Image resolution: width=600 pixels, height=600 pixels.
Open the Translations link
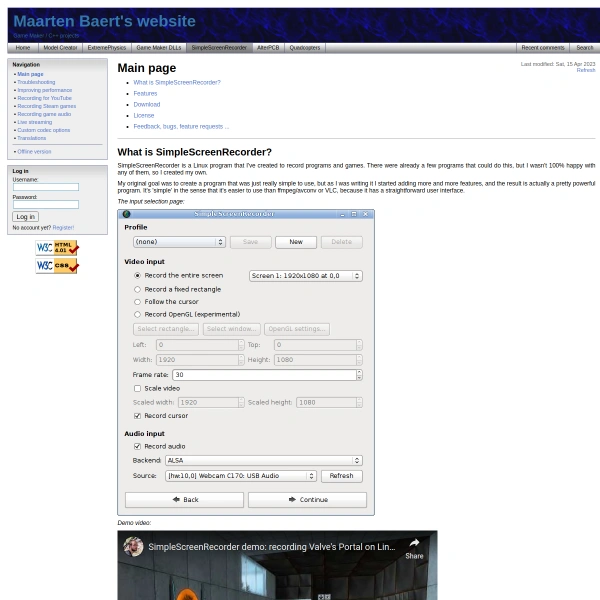click(x=32, y=139)
